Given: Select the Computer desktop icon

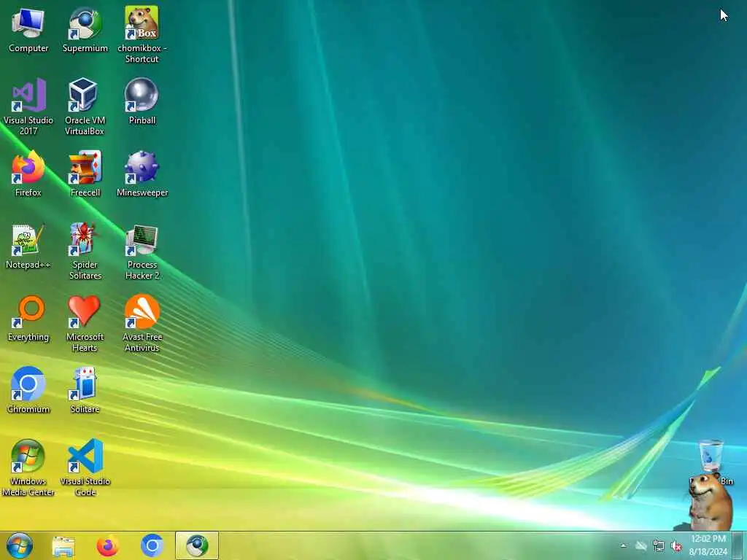Looking at the screenshot, I should point(28,29).
